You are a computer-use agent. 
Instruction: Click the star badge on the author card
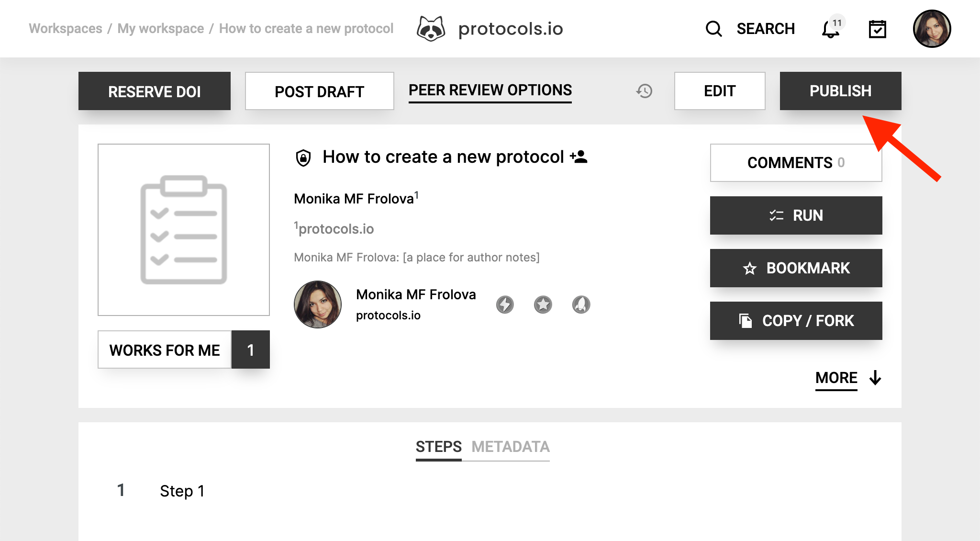click(x=543, y=304)
